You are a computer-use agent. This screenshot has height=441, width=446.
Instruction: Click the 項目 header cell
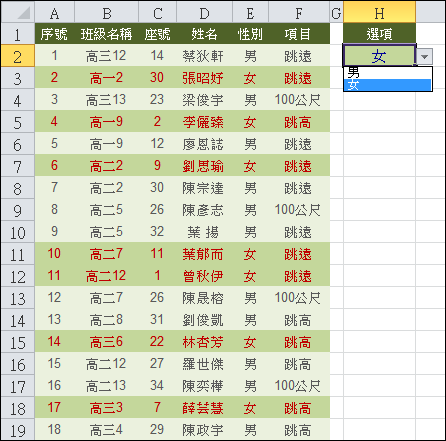(x=299, y=34)
